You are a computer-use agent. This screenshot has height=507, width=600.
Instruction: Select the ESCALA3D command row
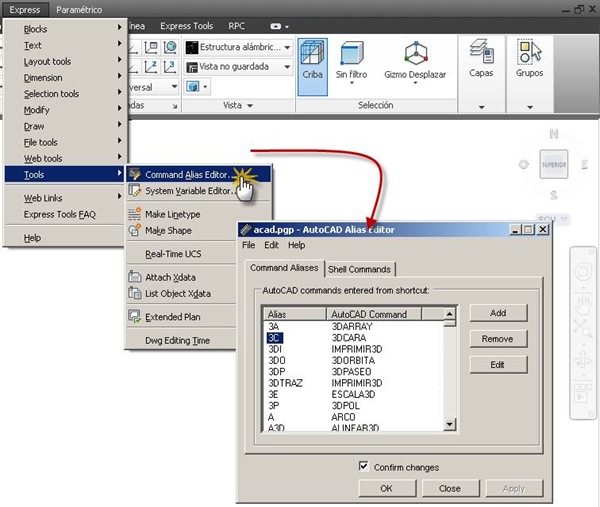click(354, 395)
